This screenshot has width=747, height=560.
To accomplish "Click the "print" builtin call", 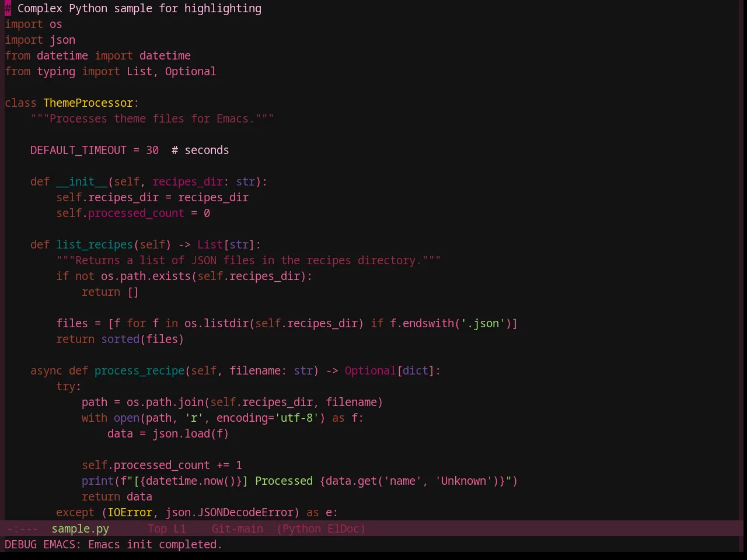I will click(x=97, y=481).
